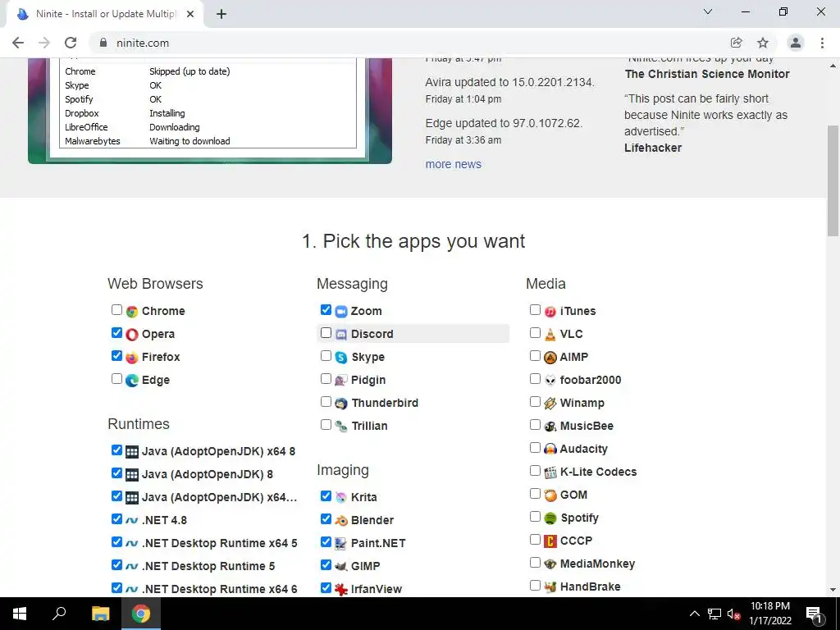
Task: Open Chrome three-dot menu
Action: pos(822,43)
